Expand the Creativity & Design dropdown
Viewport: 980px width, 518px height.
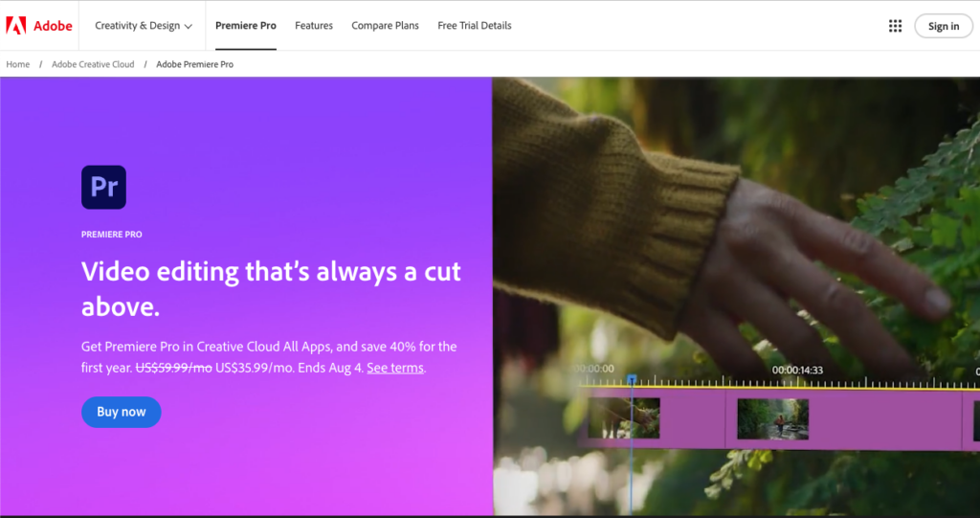144,26
